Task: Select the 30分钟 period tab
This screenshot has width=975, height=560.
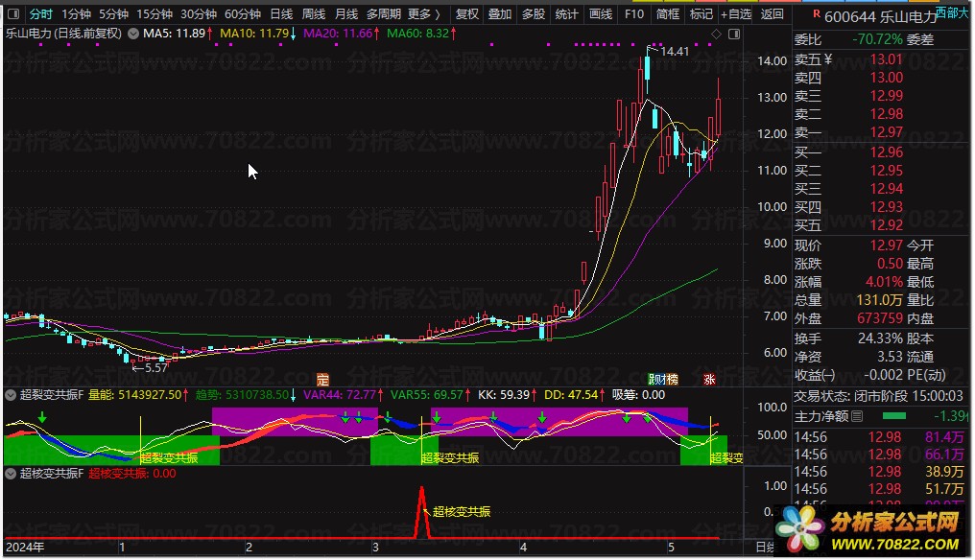Action: (x=199, y=13)
